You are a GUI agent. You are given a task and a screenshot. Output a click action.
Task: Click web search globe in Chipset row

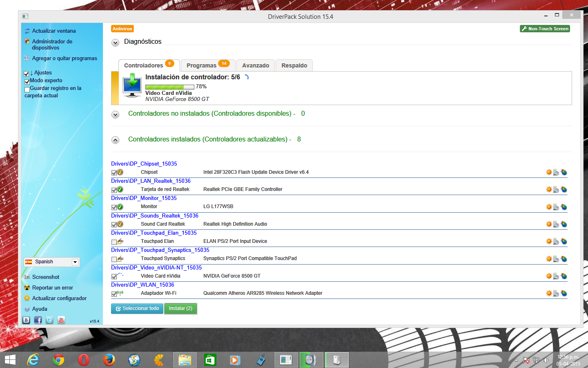pyautogui.click(x=564, y=172)
